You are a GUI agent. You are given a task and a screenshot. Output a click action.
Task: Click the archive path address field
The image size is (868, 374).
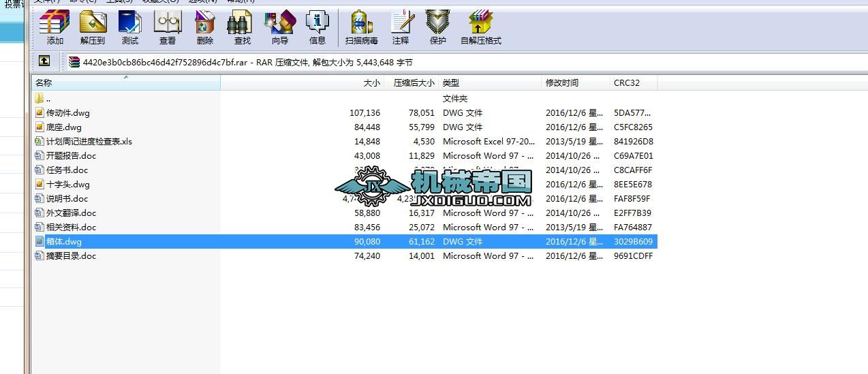[465, 62]
